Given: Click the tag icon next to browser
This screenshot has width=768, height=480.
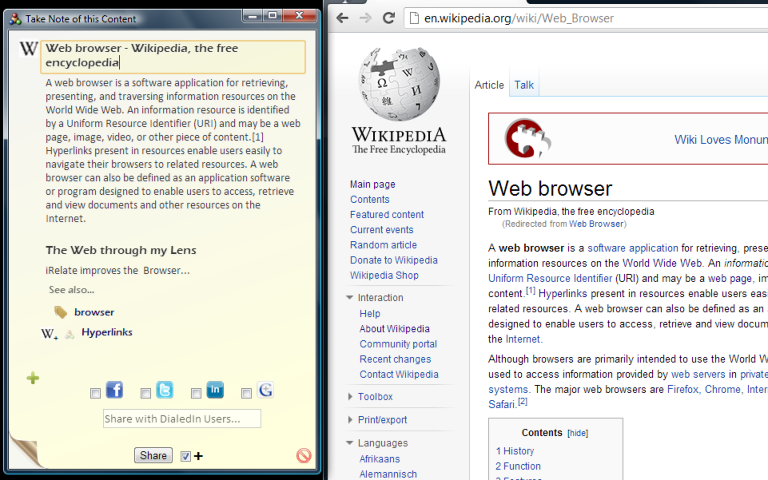Looking at the screenshot, I should pos(61,312).
